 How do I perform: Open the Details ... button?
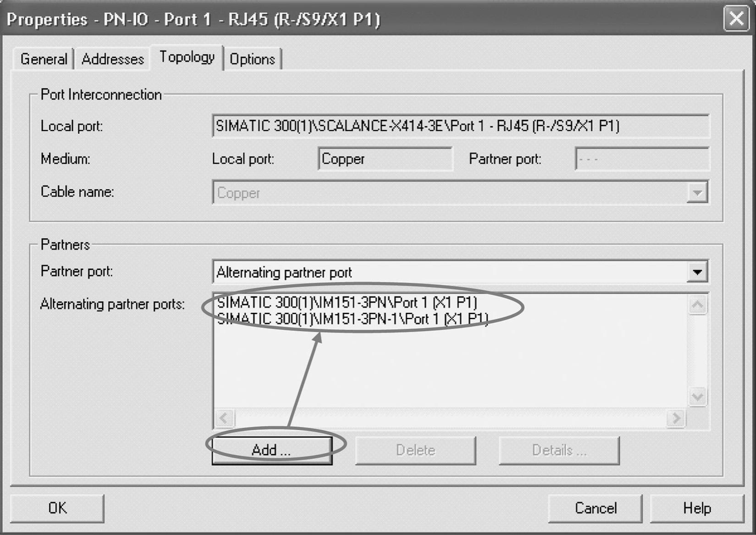pyautogui.click(x=559, y=450)
